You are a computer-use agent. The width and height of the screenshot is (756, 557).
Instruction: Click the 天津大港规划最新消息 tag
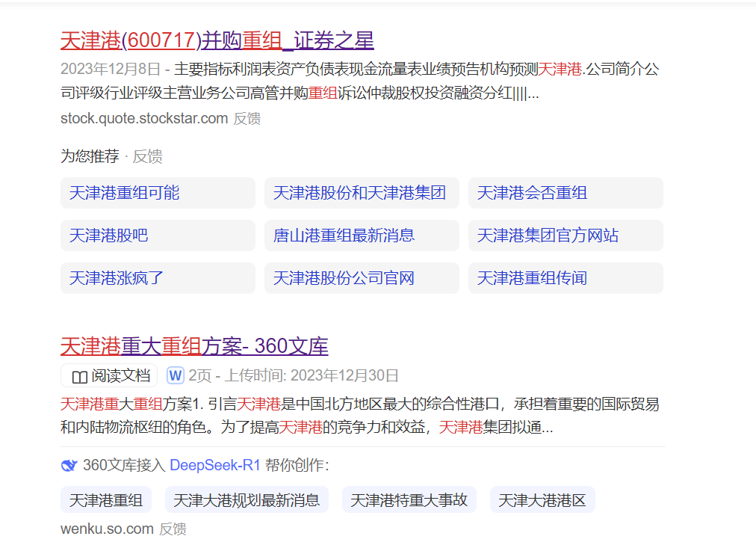click(247, 500)
